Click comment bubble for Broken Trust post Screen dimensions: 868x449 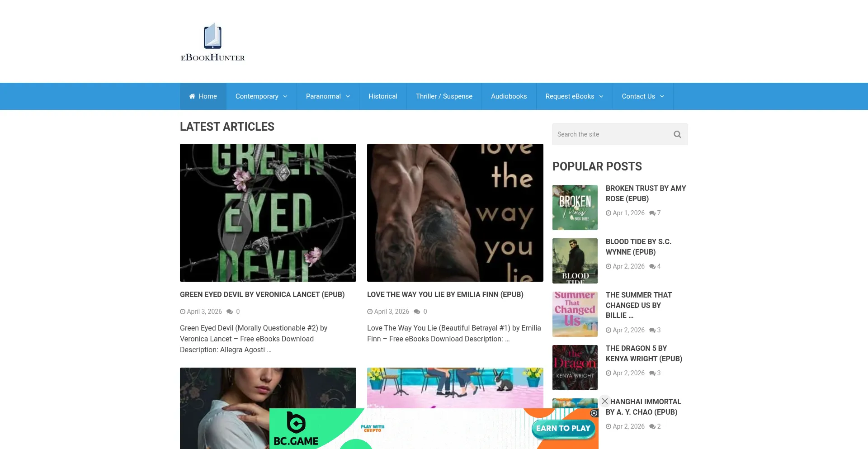click(x=652, y=213)
